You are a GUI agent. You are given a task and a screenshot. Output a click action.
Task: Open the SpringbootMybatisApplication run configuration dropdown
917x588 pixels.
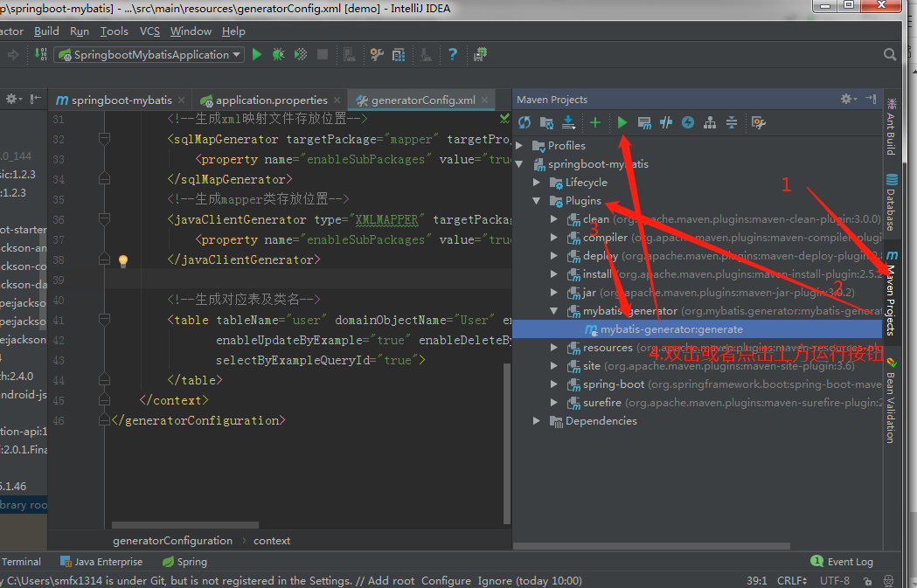coord(149,54)
